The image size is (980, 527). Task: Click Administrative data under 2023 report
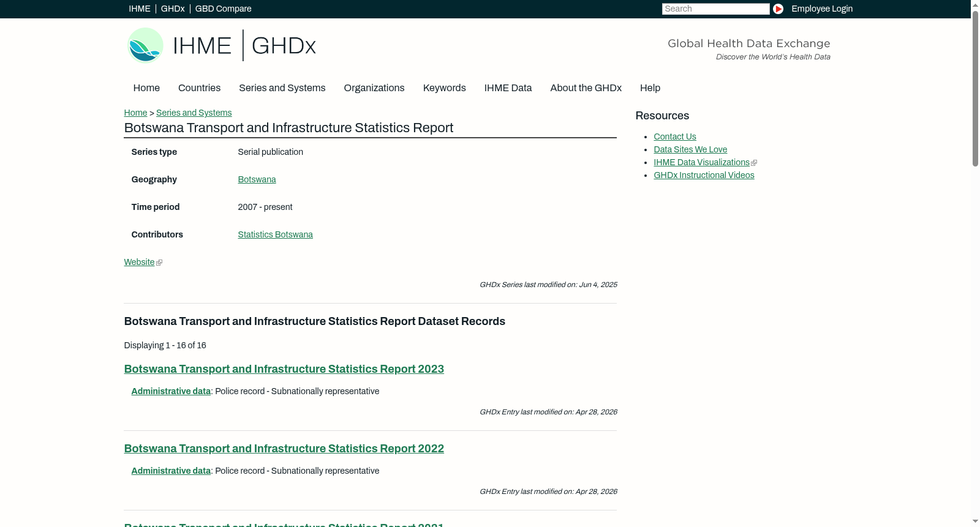pos(171,391)
